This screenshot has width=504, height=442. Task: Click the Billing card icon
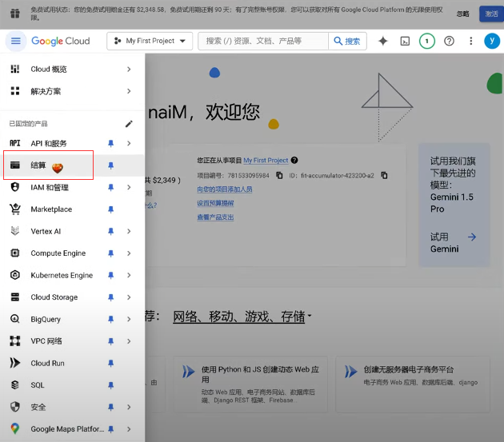coord(14,165)
